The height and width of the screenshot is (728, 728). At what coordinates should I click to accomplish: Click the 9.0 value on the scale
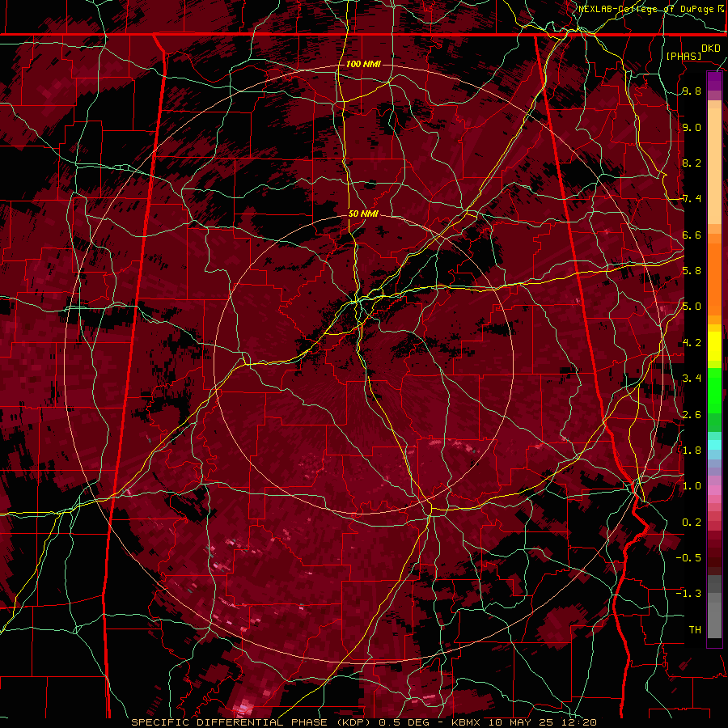pos(692,127)
